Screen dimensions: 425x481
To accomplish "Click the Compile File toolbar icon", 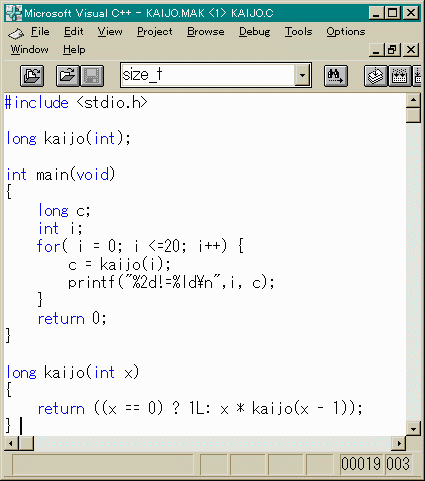I will point(376,76).
